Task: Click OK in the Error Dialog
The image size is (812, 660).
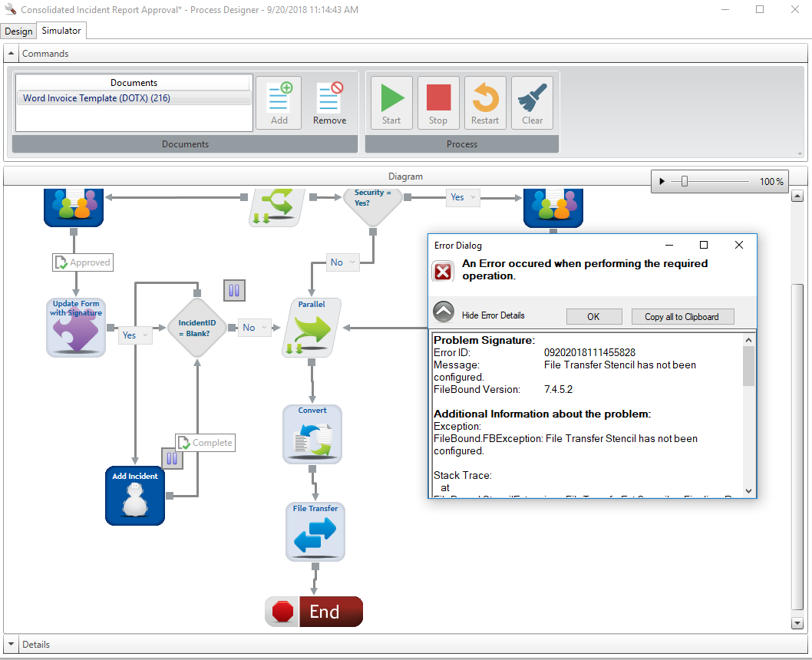Action: 593,316
